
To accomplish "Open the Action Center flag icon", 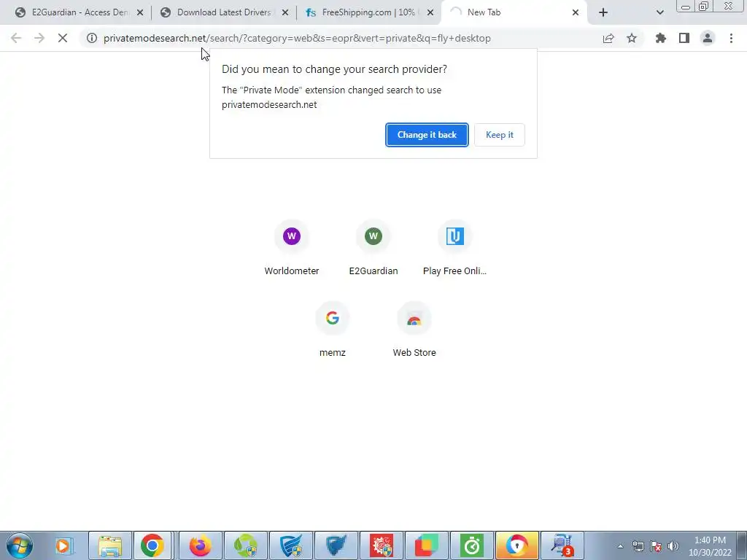I will [656, 546].
